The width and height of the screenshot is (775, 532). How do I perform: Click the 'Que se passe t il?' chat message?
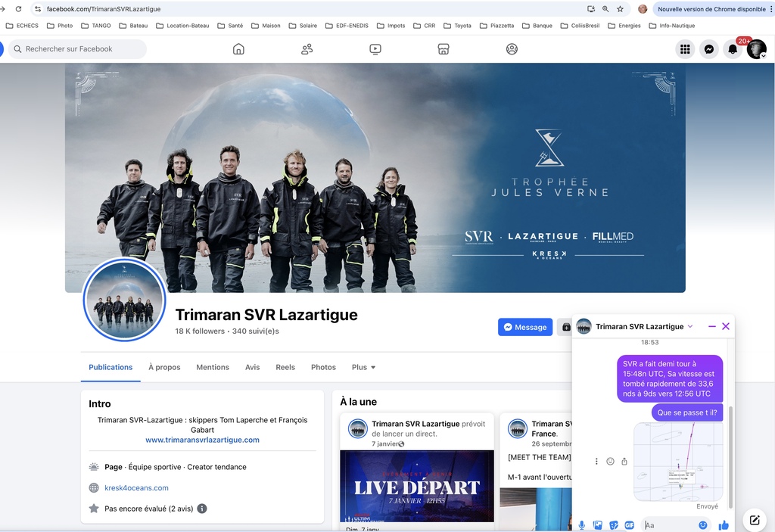point(687,413)
